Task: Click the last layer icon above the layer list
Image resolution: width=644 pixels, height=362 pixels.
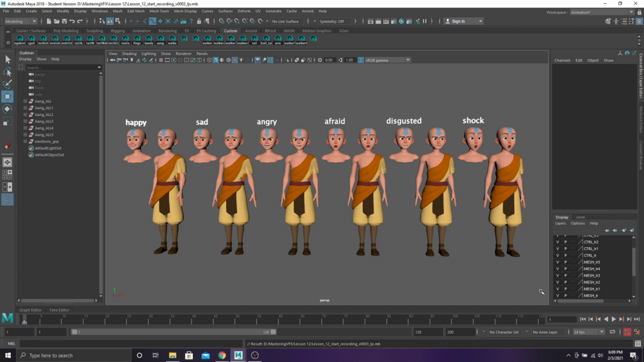Action: tap(632, 230)
